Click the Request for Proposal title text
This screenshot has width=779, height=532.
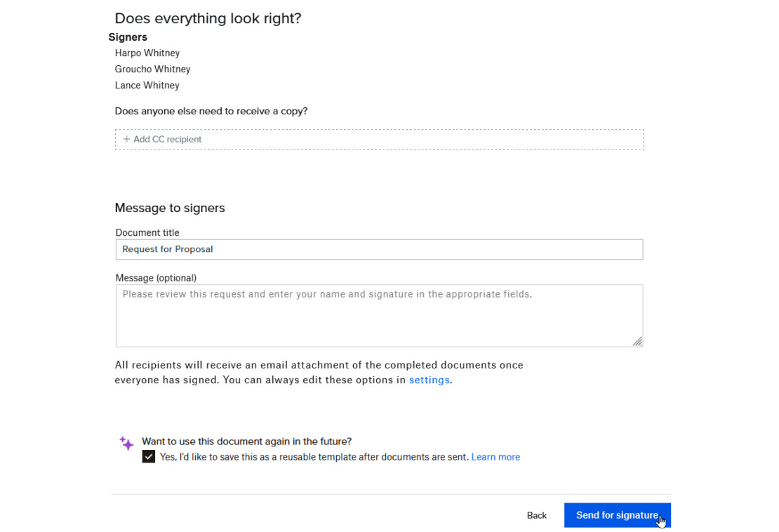tap(167, 248)
